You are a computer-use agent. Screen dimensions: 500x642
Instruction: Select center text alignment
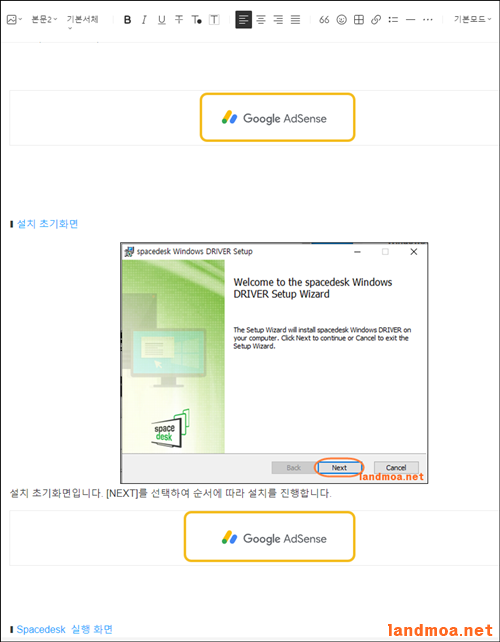261,20
